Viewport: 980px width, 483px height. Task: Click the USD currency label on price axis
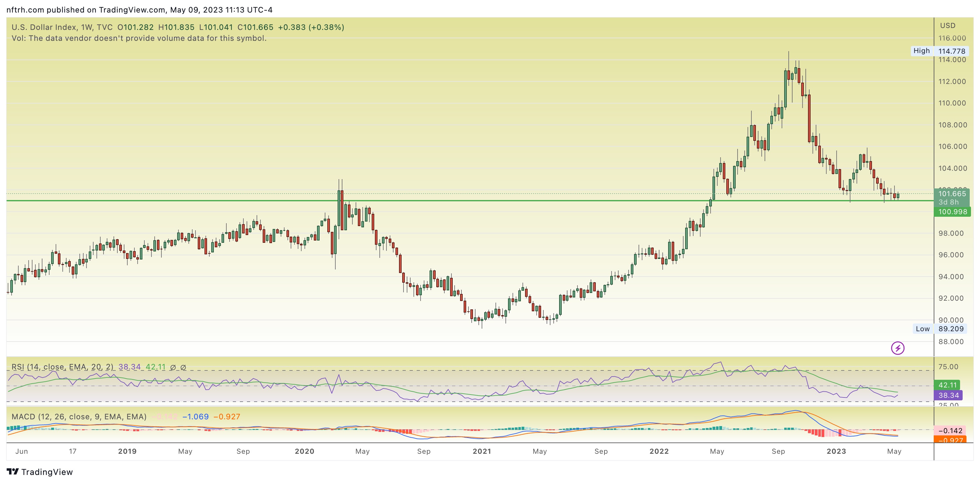948,25
